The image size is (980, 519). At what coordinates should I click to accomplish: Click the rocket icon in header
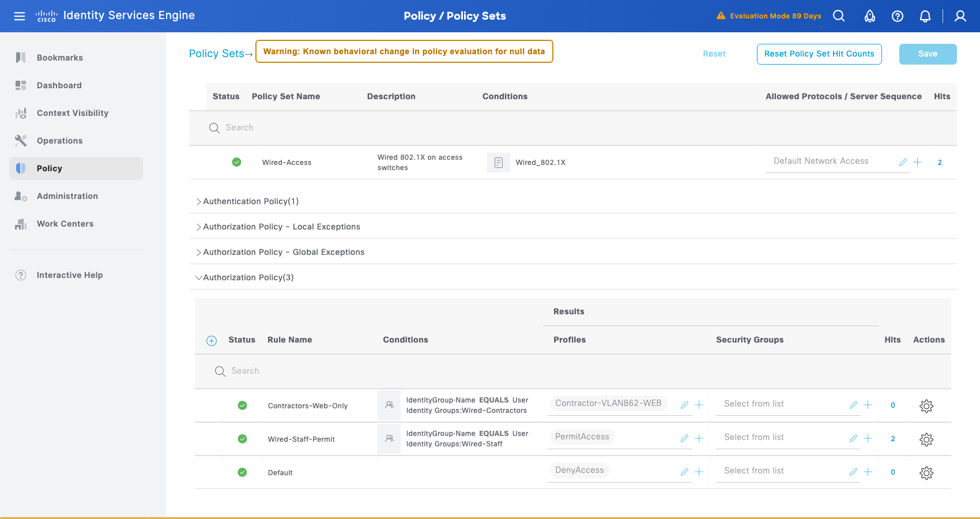pos(870,16)
